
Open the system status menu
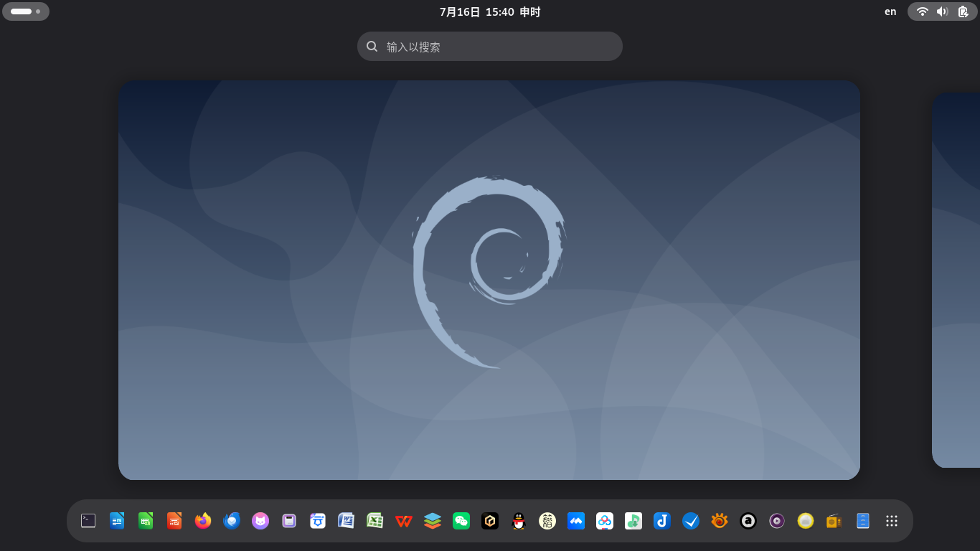click(x=943, y=11)
